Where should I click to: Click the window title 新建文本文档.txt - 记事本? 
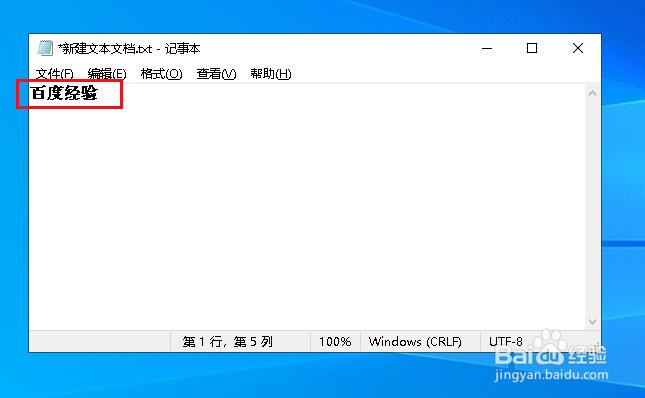tap(129, 49)
